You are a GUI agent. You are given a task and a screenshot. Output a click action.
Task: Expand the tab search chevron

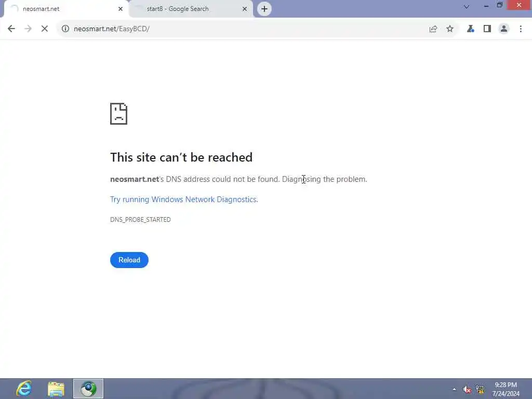[467, 6]
